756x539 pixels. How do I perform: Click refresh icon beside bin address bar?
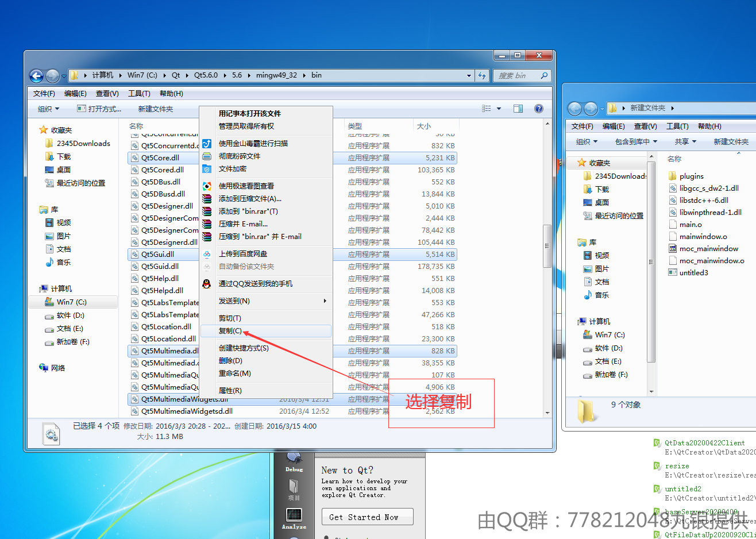click(x=483, y=75)
